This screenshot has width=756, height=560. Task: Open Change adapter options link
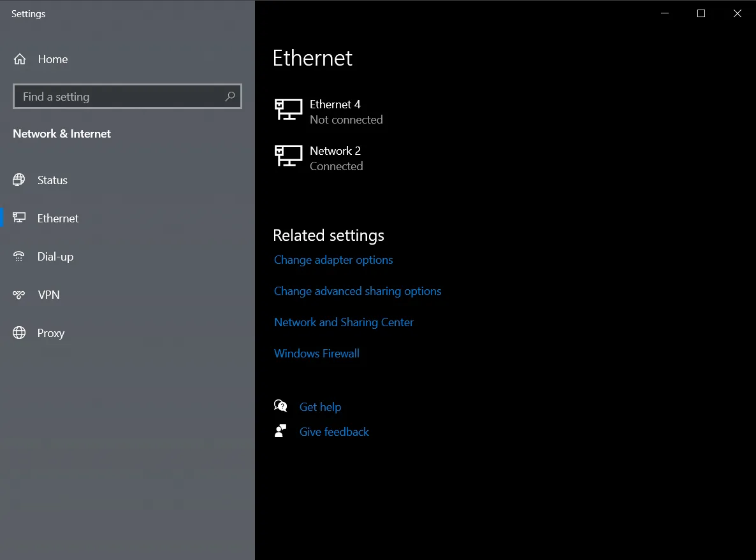click(333, 260)
